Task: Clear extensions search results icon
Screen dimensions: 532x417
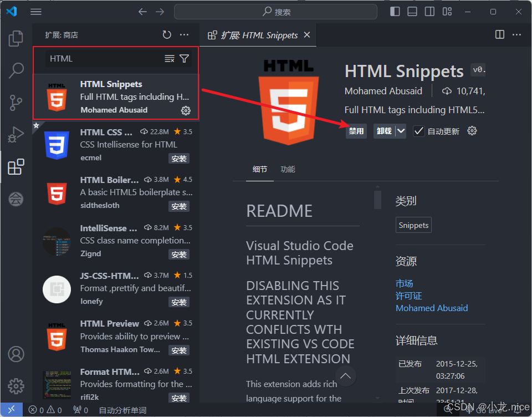Action: [x=170, y=59]
